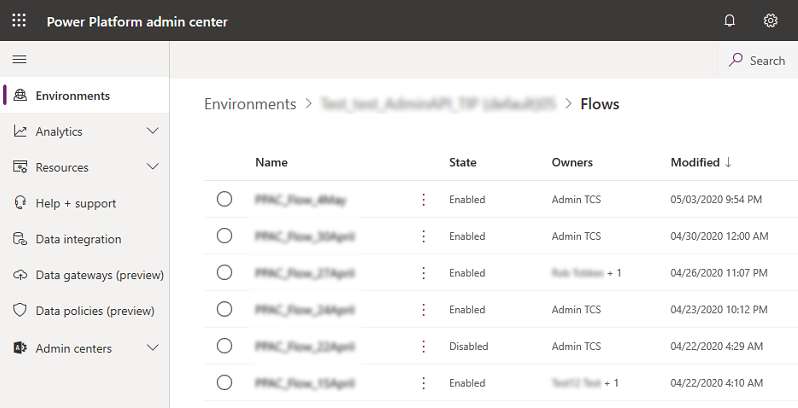
Task: Select the flow modified 04/30/2020 12:00 AM
Action: click(224, 236)
